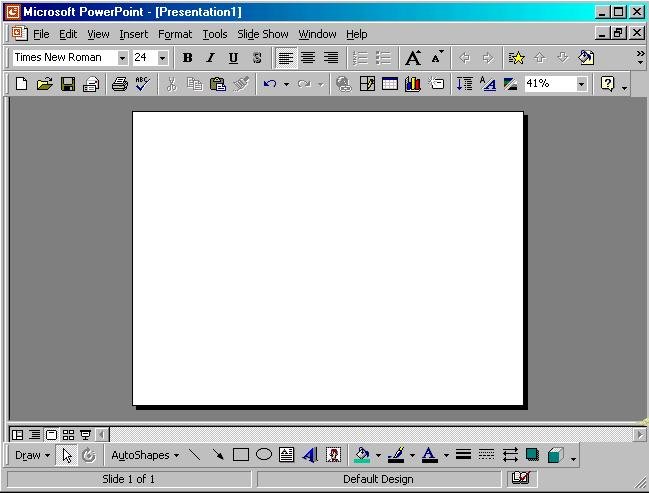Open the Slide Show menu

(x=262, y=34)
